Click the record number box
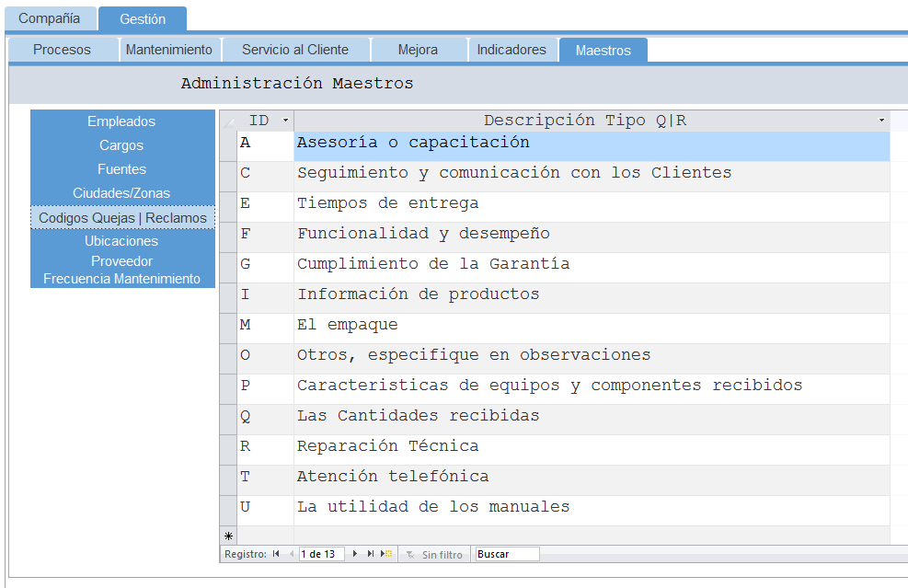This screenshot has width=908, height=588. (x=321, y=554)
